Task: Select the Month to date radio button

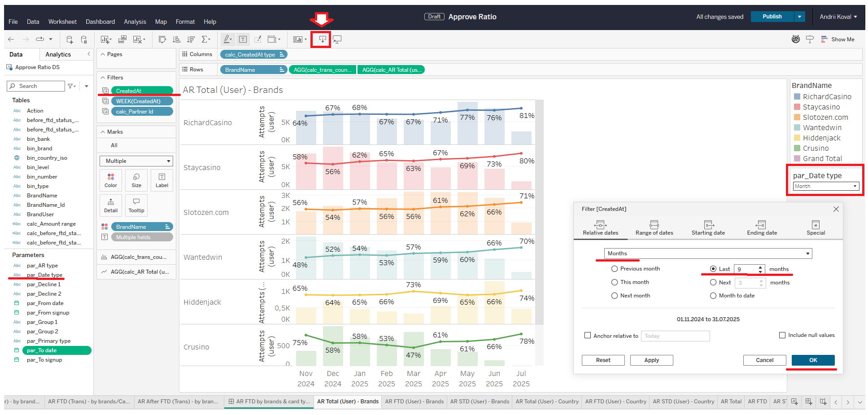Action: pyautogui.click(x=713, y=296)
